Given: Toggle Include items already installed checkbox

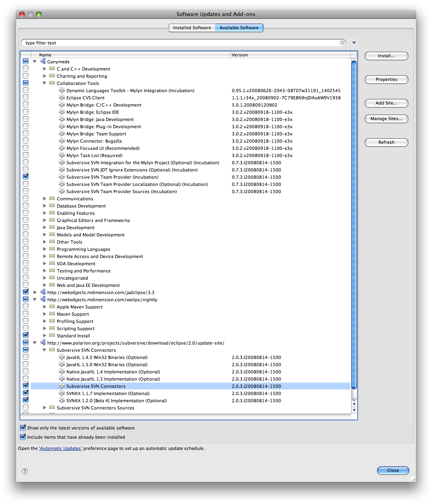Looking at the screenshot, I should coord(23,437).
